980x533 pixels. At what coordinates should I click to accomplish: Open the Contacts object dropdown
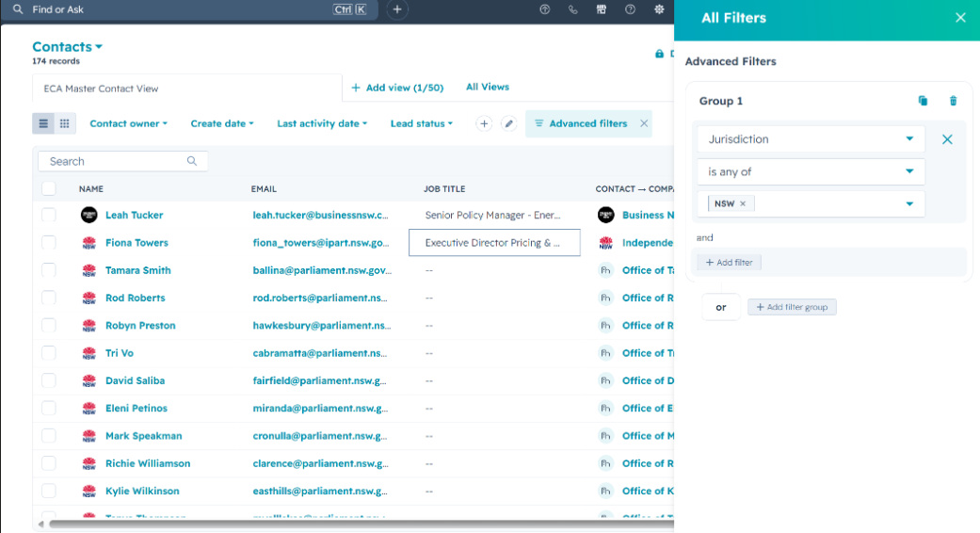click(68, 47)
